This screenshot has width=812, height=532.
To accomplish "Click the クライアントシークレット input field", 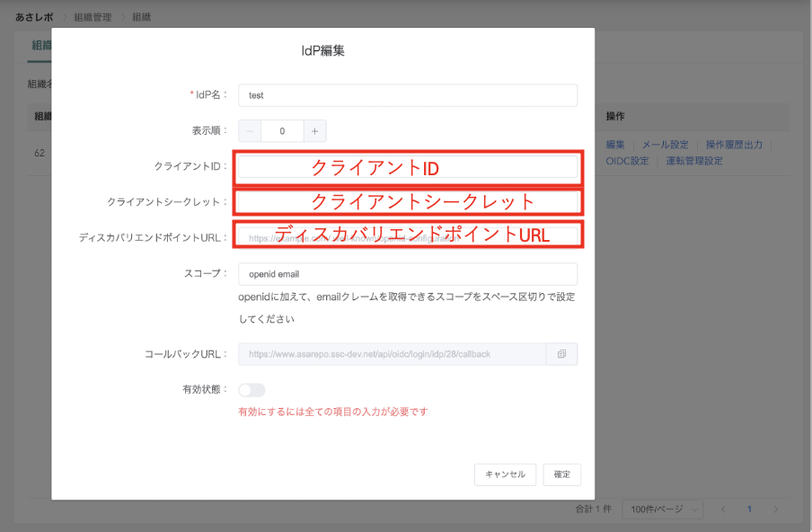I will point(407,201).
